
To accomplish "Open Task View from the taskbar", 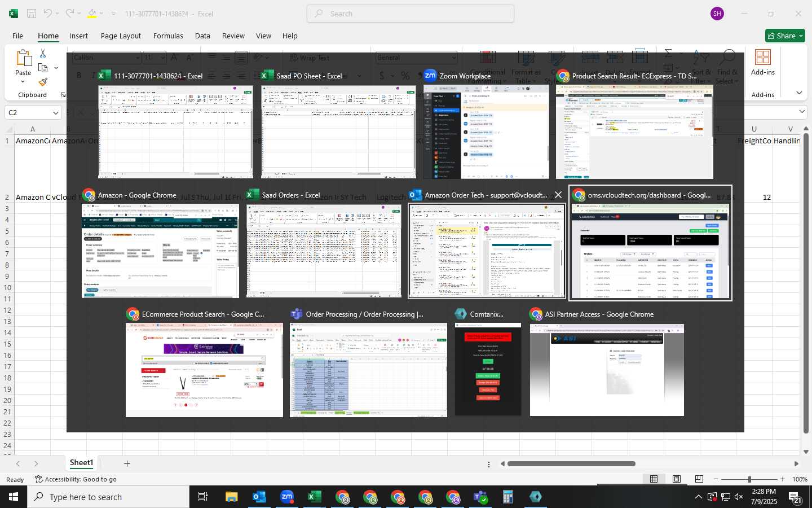I will [203, 497].
